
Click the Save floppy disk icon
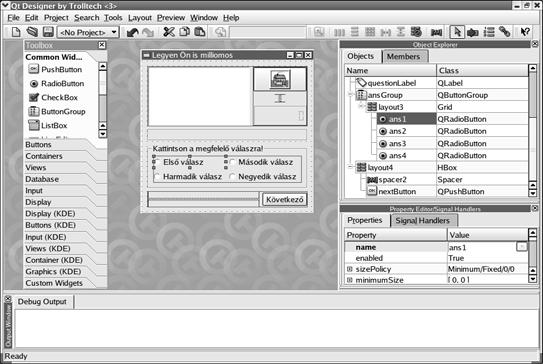(48, 32)
